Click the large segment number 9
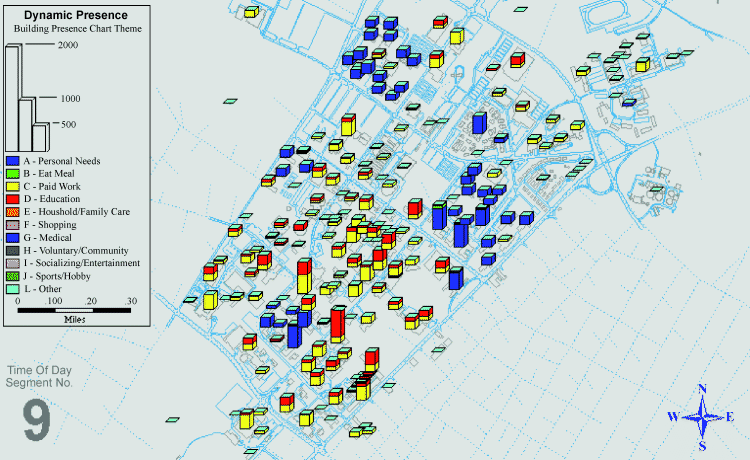This screenshot has width=750, height=460. pyautogui.click(x=37, y=421)
